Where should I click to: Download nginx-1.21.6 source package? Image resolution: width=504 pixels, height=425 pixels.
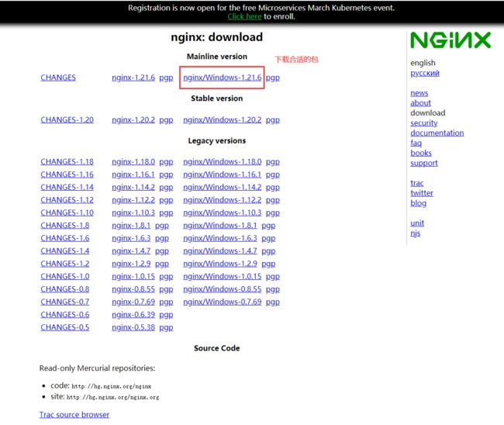pos(133,78)
